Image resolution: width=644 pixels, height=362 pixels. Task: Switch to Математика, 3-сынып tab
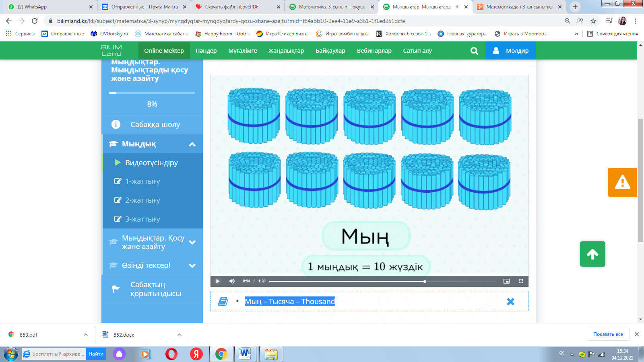pos(331,7)
